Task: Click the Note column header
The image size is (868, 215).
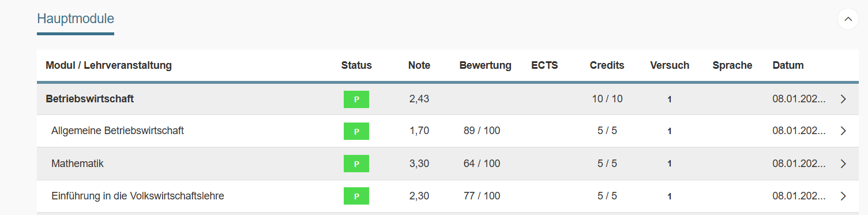Action: point(419,65)
